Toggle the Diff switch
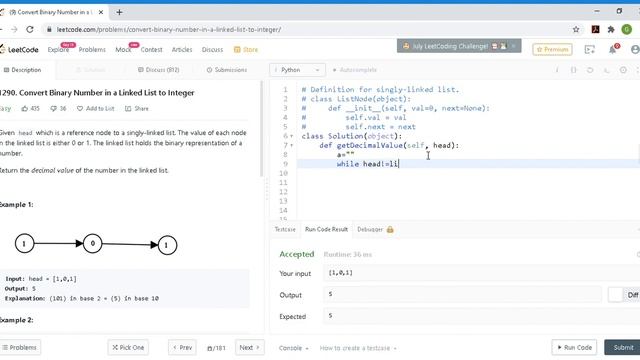 [615, 295]
